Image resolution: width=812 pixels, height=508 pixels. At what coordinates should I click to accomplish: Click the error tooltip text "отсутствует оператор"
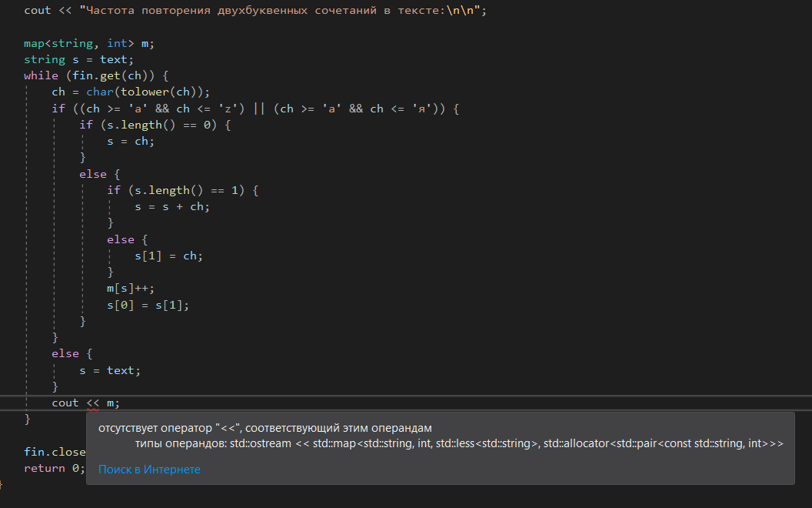pyautogui.click(x=265, y=428)
